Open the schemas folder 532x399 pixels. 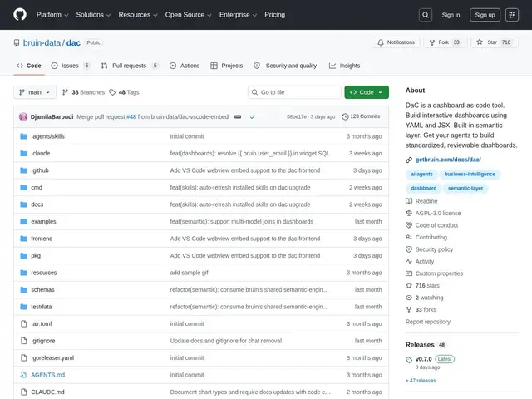point(42,290)
